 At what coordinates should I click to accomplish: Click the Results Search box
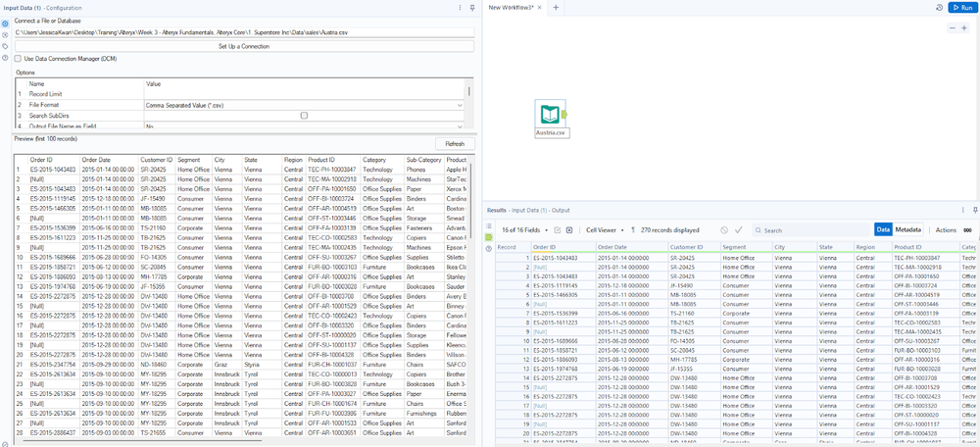810,230
